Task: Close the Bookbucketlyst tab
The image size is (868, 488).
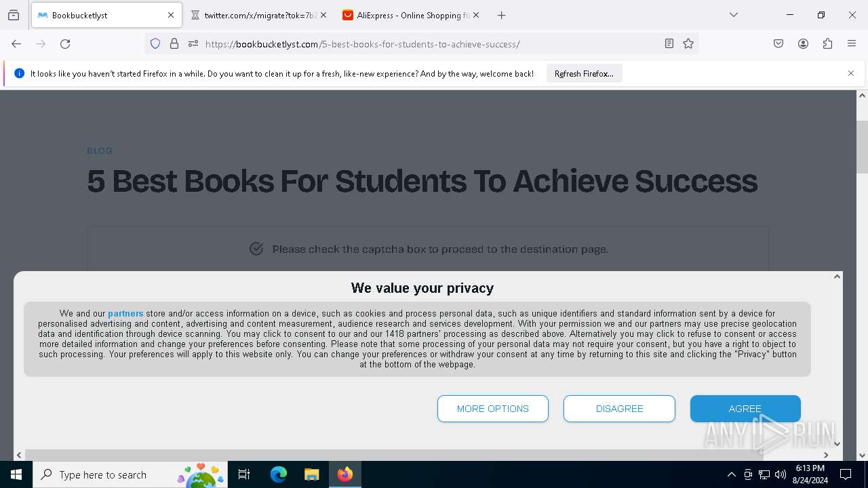Action: click(171, 15)
